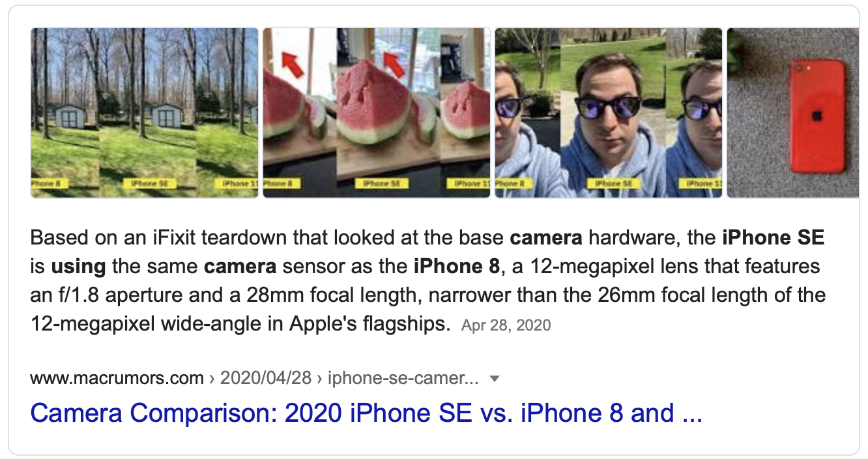Click the www.macrumors.com URL text
868x459 pixels.
tap(117, 378)
